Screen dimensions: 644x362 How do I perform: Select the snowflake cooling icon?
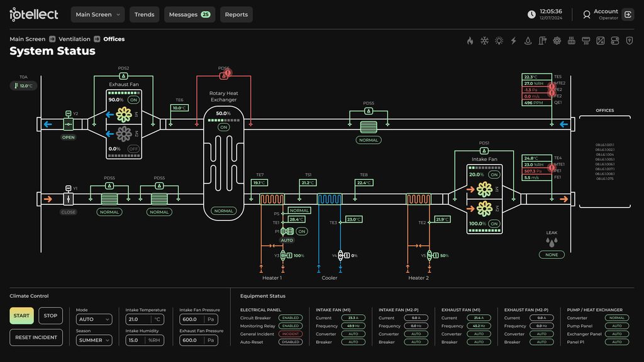point(485,41)
